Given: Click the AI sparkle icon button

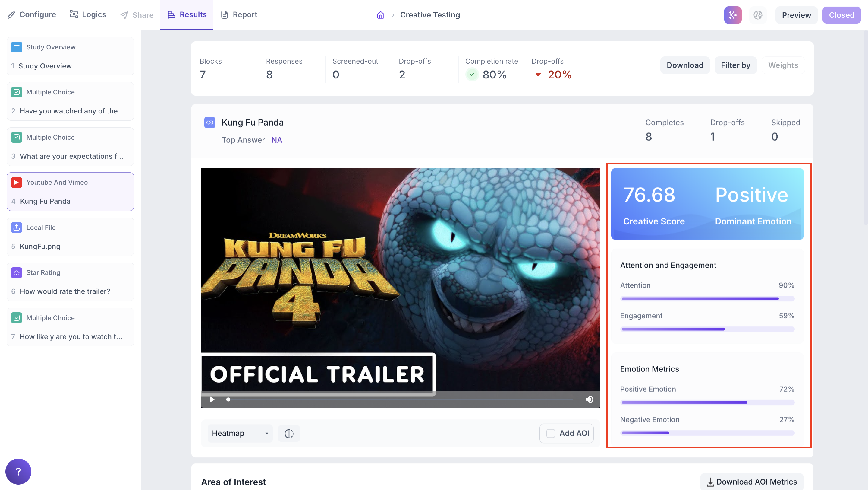Looking at the screenshot, I should click(733, 15).
